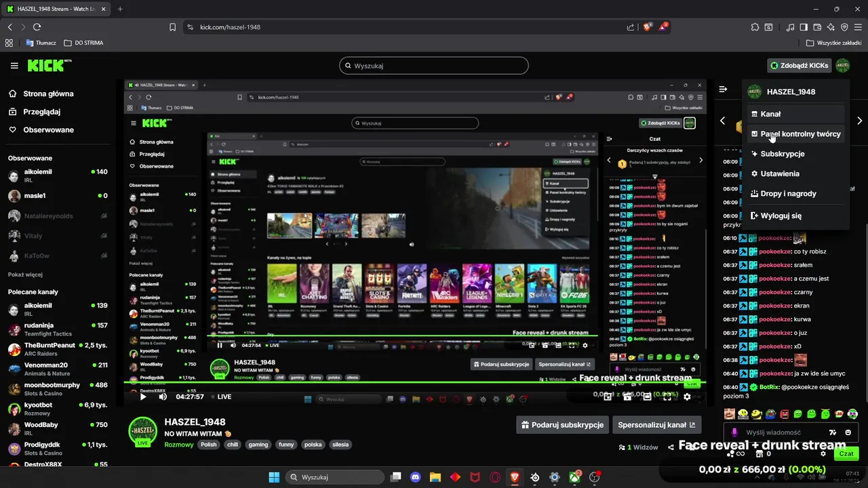Open Xbox app from the taskbar
The height and width of the screenshot is (488, 868).
tap(575, 477)
